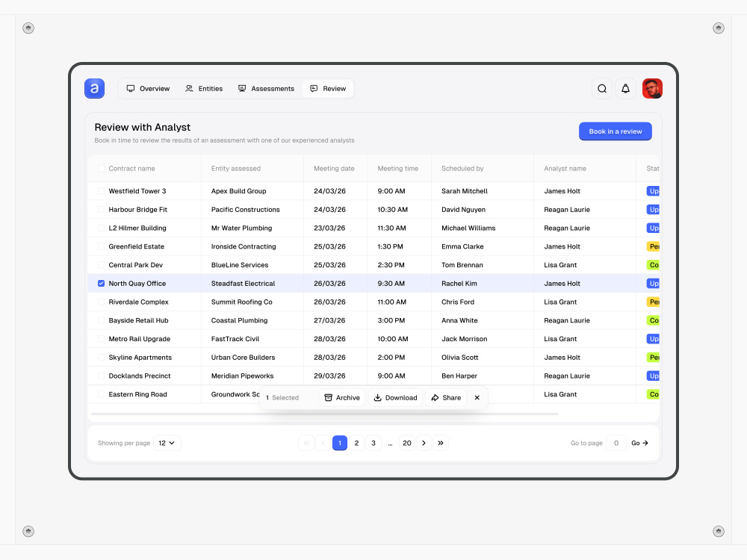The image size is (747, 560).
Task: Click Meridian Pipeworks cell
Action: tap(243, 376)
